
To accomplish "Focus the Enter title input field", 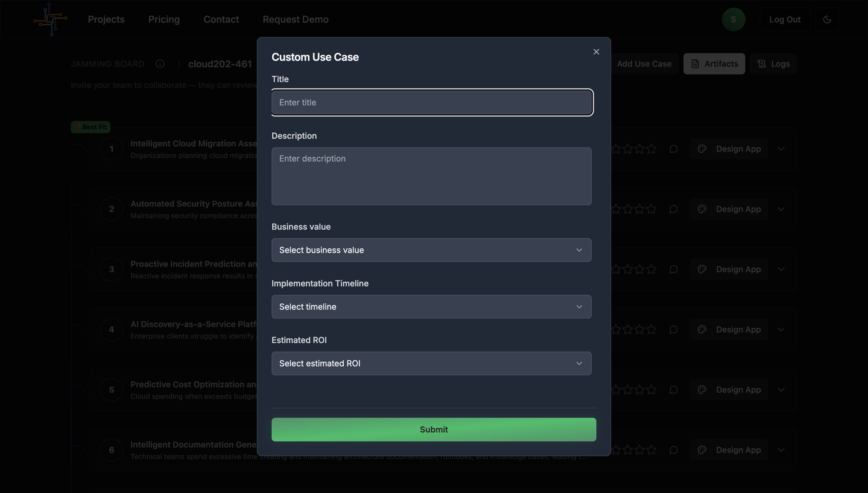I will pos(431,102).
